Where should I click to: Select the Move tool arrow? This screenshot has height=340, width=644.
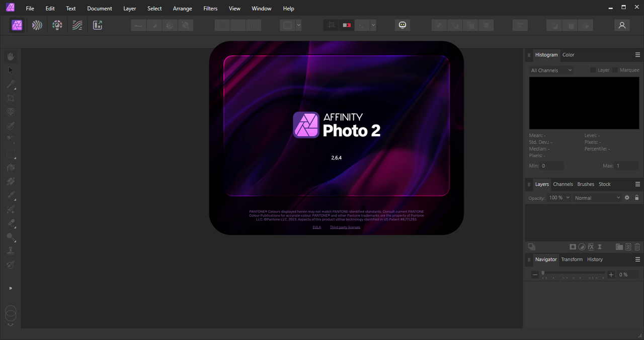click(11, 71)
